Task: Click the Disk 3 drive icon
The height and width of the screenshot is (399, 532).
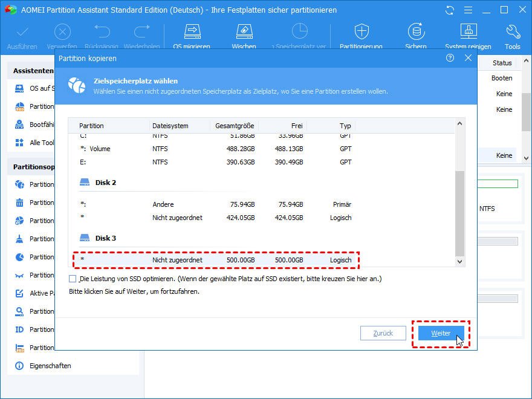Action: coord(85,238)
